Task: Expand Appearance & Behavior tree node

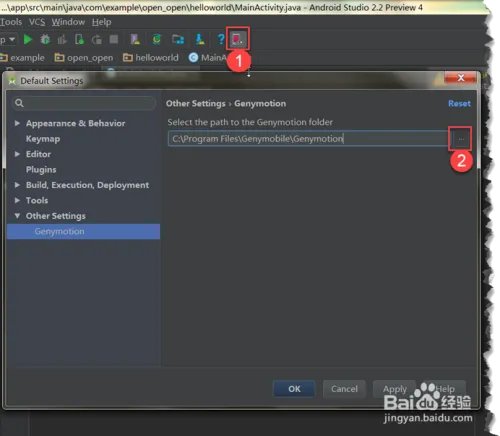Action: 17,123
